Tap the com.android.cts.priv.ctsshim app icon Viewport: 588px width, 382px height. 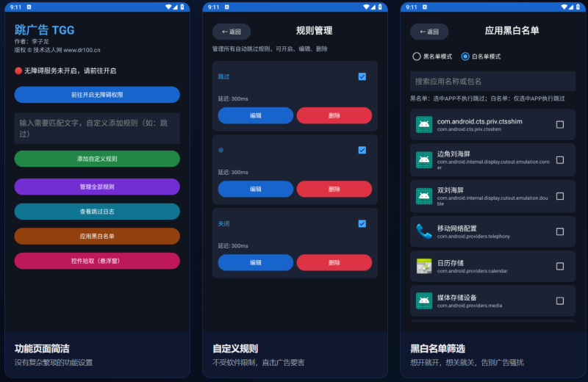click(424, 124)
